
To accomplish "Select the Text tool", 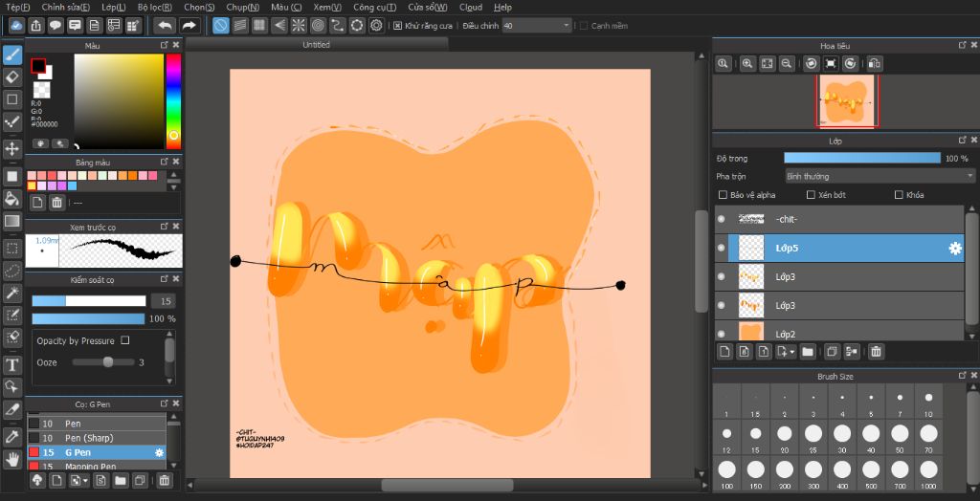I will (x=11, y=364).
